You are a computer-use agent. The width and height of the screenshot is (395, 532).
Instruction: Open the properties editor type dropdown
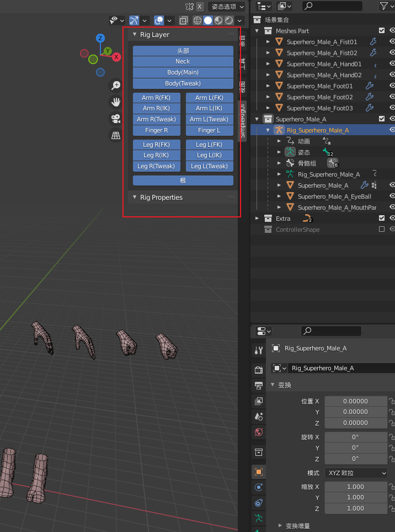(x=264, y=331)
